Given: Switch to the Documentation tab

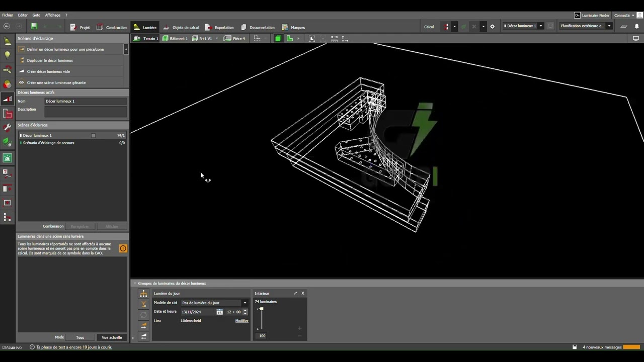Looking at the screenshot, I should (x=258, y=27).
